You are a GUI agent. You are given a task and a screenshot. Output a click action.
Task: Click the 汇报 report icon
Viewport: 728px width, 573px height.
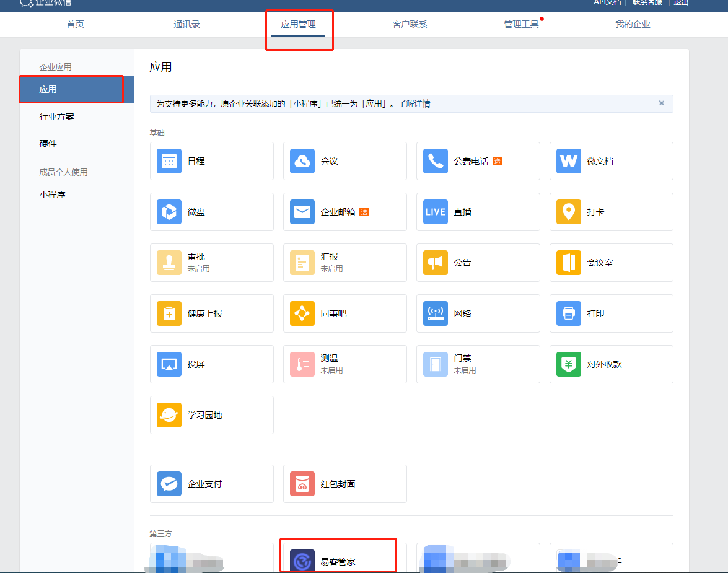(302, 263)
